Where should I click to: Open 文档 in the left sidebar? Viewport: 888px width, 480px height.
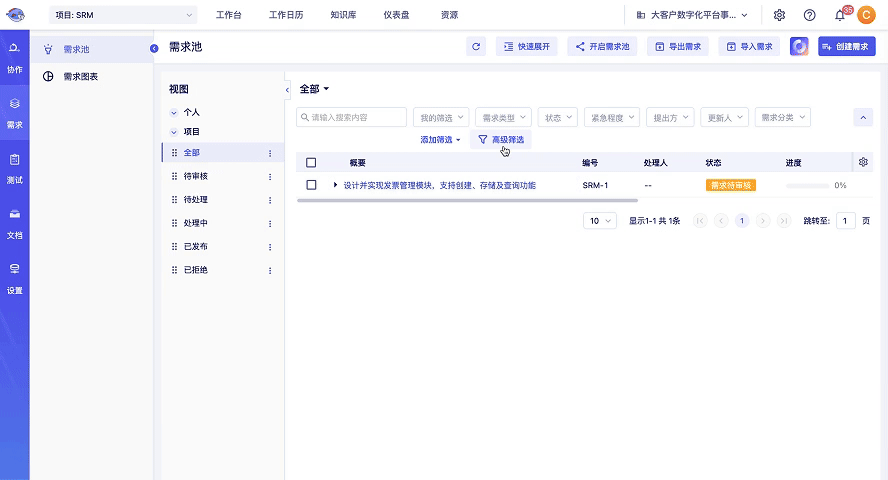[15, 223]
